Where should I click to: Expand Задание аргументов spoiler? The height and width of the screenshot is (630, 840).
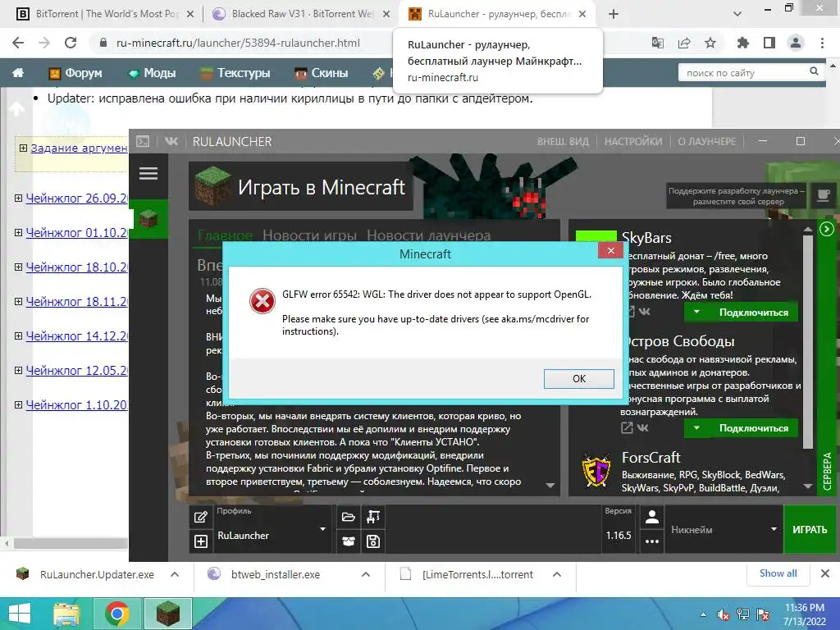(x=23, y=148)
